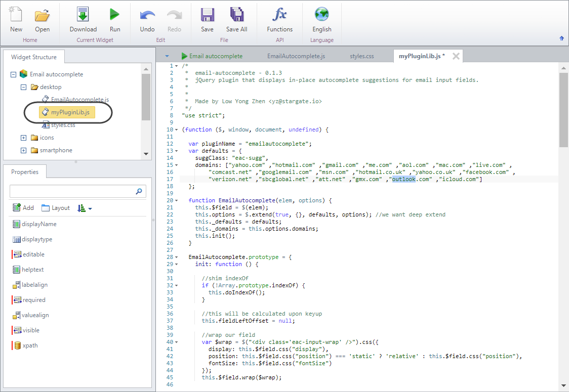Click the Layout button in Properties
Screen dimensions: 569x392
click(56, 208)
